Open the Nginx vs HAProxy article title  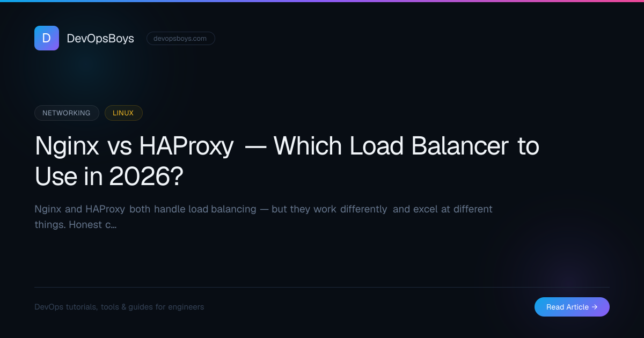point(287,161)
